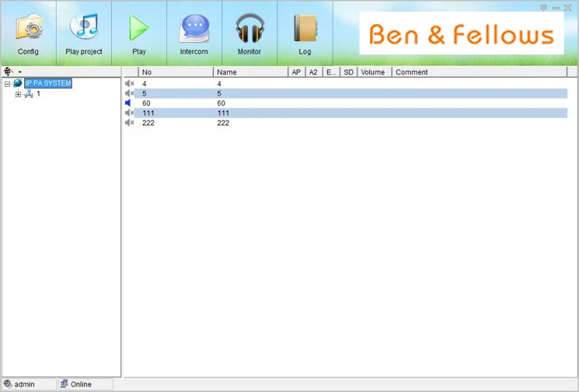Image resolution: width=579 pixels, height=392 pixels.
Task: Click the Ben & Fellows logo banner
Action: (x=462, y=33)
